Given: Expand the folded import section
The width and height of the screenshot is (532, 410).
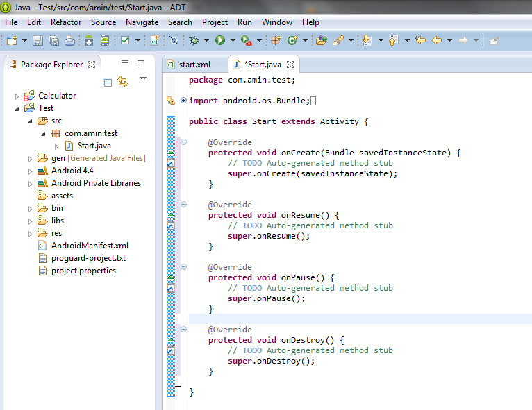Looking at the screenshot, I should tap(183, 101).
